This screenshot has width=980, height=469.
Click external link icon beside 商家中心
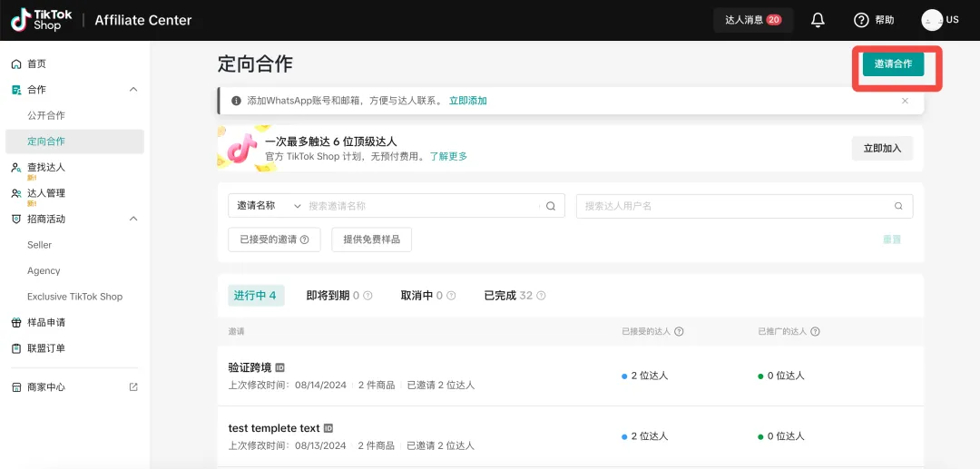tap(133, 387)
